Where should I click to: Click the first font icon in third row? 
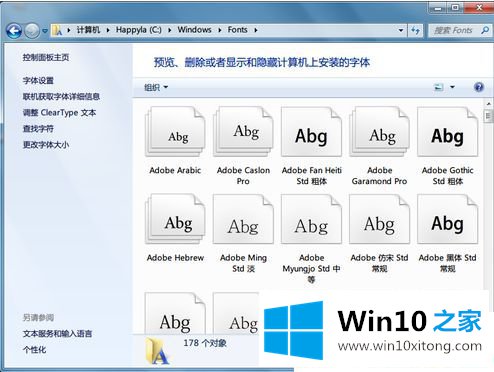[x=175, y=313]
